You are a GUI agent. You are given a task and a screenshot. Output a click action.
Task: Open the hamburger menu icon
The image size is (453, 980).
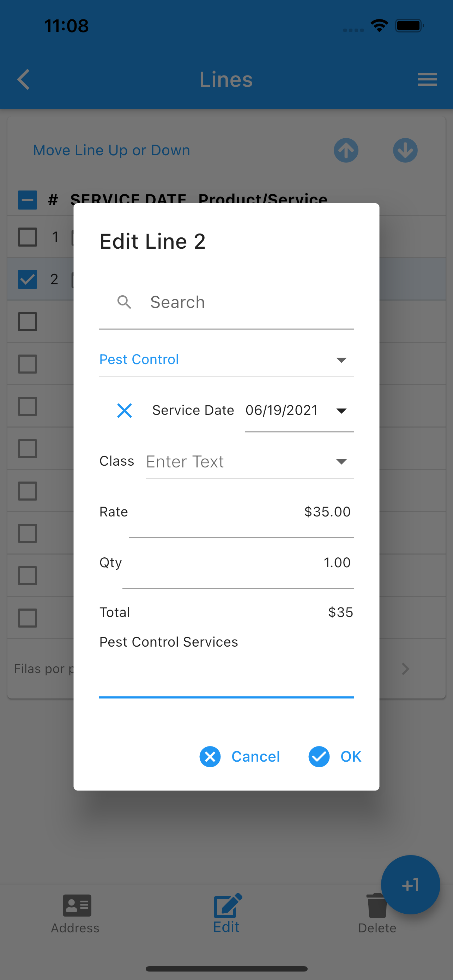pyautogui.click(x=427, y=79)
